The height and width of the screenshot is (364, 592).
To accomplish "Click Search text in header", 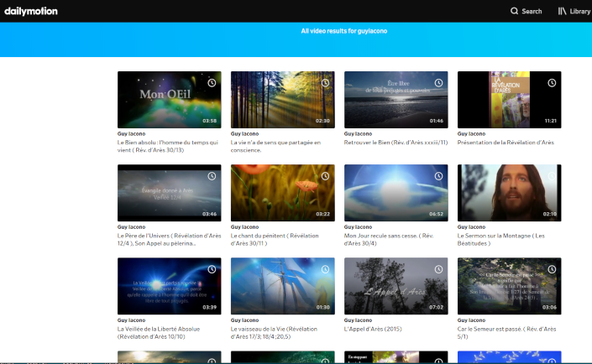I will (x=532, y=11).
